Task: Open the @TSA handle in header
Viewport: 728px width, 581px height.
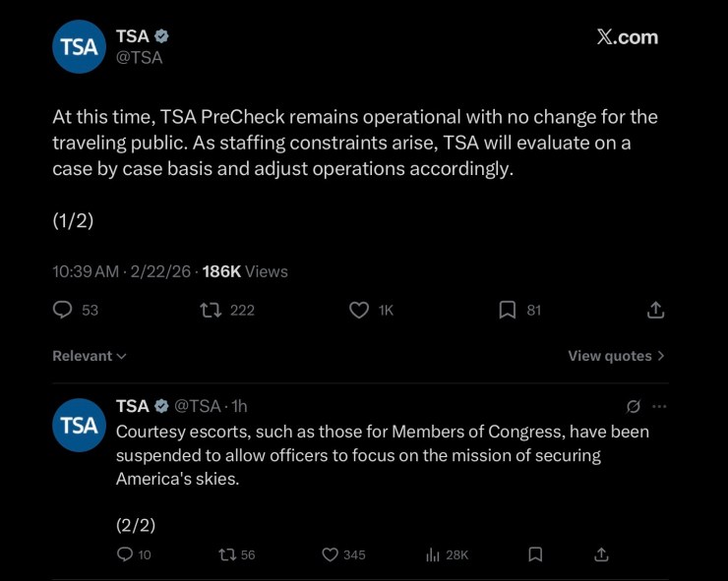Action: click(x=140, y=58)
